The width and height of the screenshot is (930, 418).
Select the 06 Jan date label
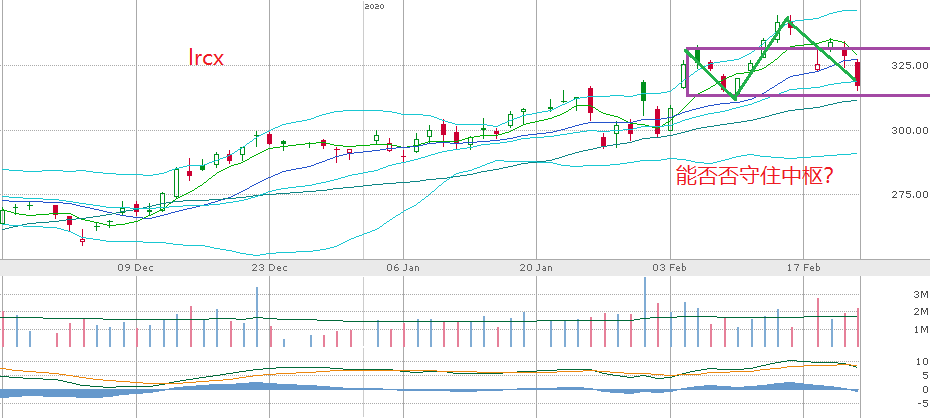pyautogui.click(x=404, y=268)
